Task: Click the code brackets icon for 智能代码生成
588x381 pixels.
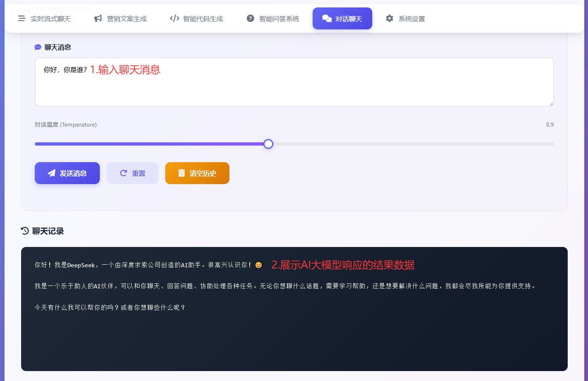Action: click(x=174, y=19)
